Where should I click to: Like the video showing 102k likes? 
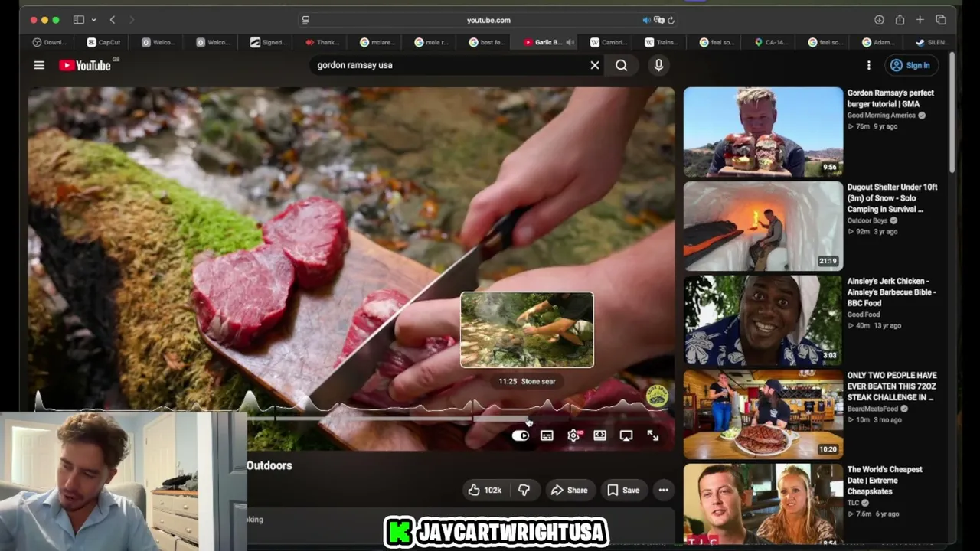tap(485, 490)
